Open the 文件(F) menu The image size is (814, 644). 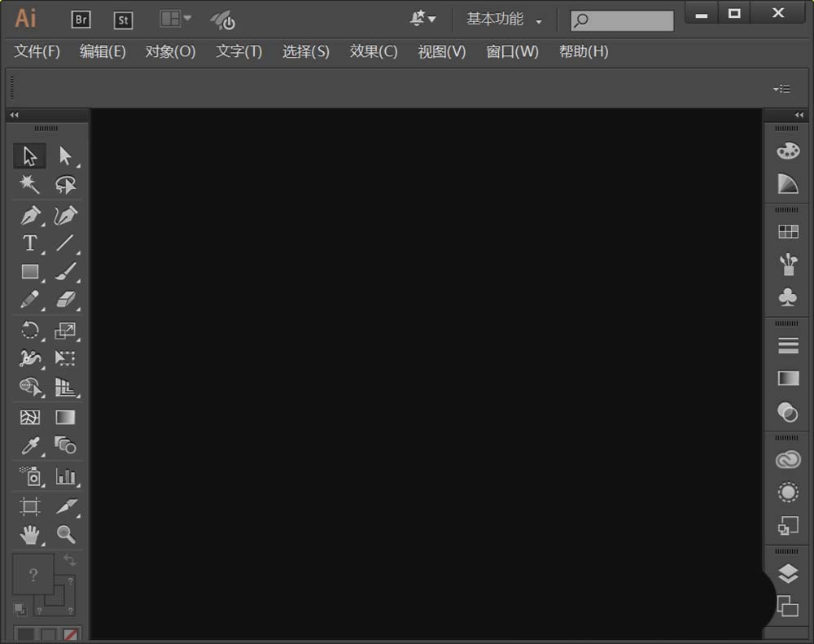(x=36, y=51)
